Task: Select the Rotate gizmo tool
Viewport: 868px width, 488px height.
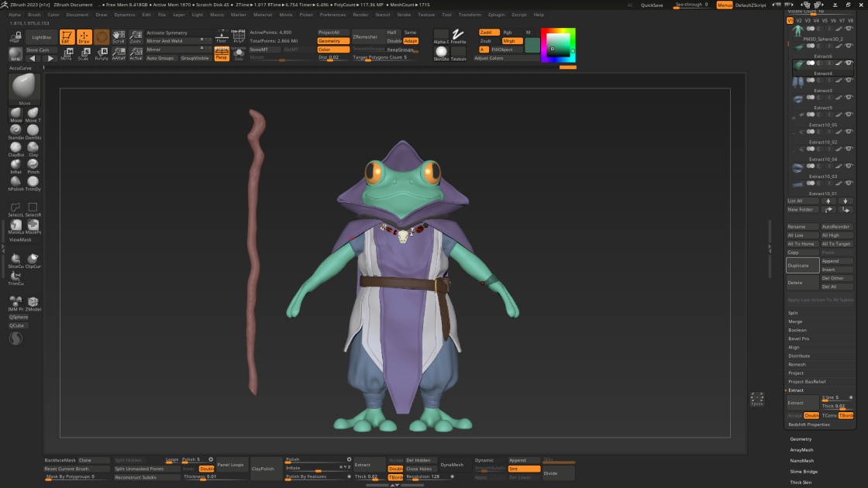Action: [102, 53]
